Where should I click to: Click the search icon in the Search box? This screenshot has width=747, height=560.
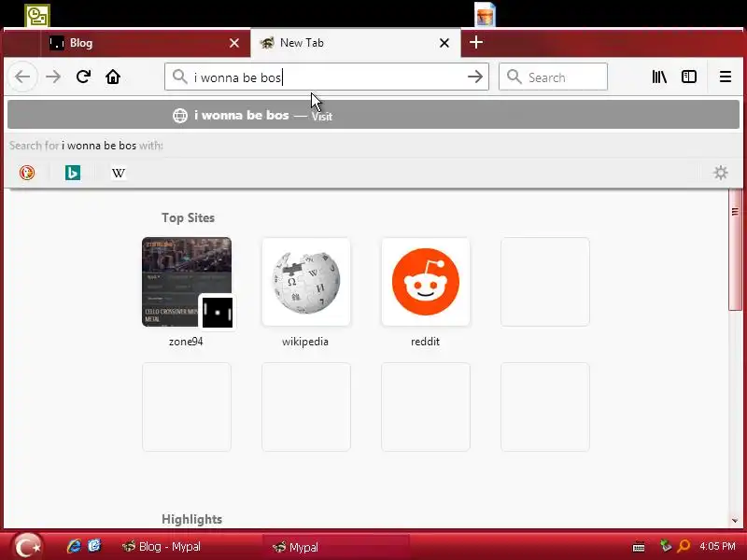pos(514,77)
